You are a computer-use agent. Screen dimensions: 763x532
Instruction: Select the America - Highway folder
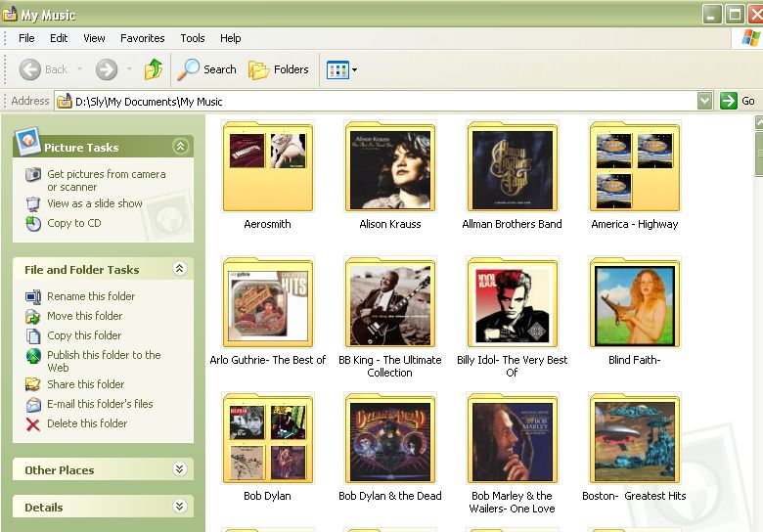point(635,167)
